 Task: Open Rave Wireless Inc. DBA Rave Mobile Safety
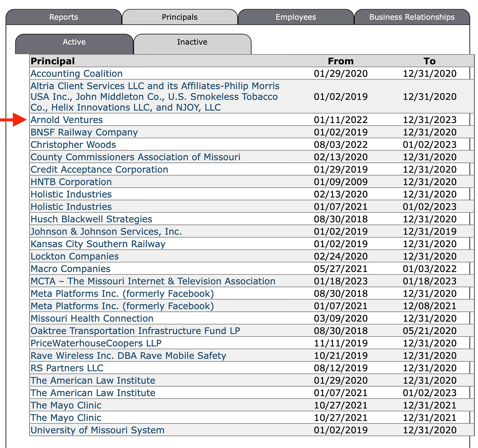click(128, 356)
